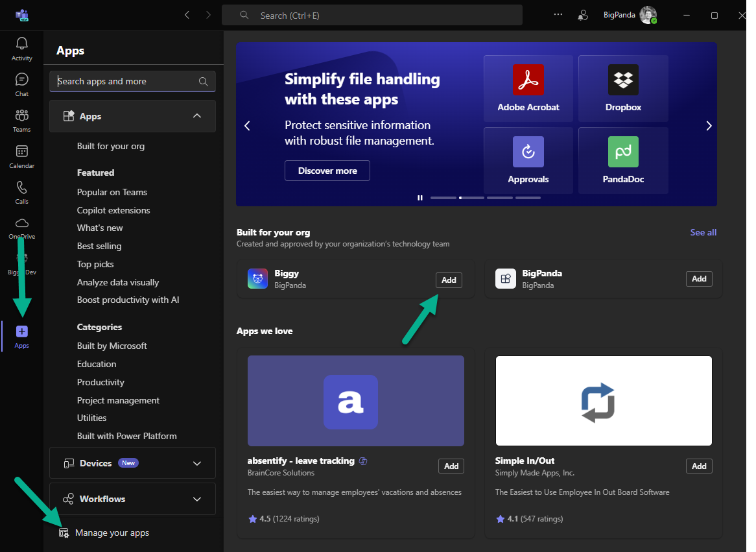
Task: Add the Biggy app
Action: 449,280
